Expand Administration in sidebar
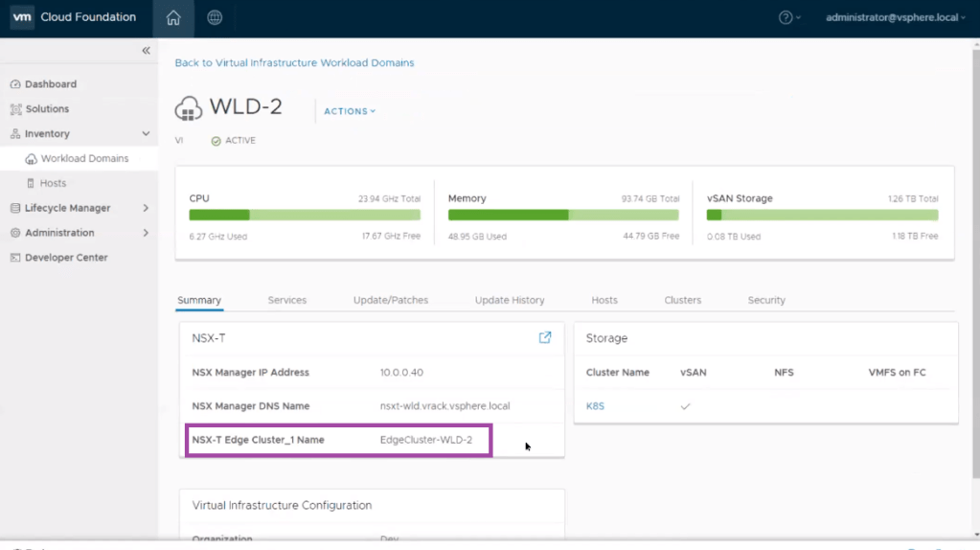980x550 pixels. tap(146, 233)
